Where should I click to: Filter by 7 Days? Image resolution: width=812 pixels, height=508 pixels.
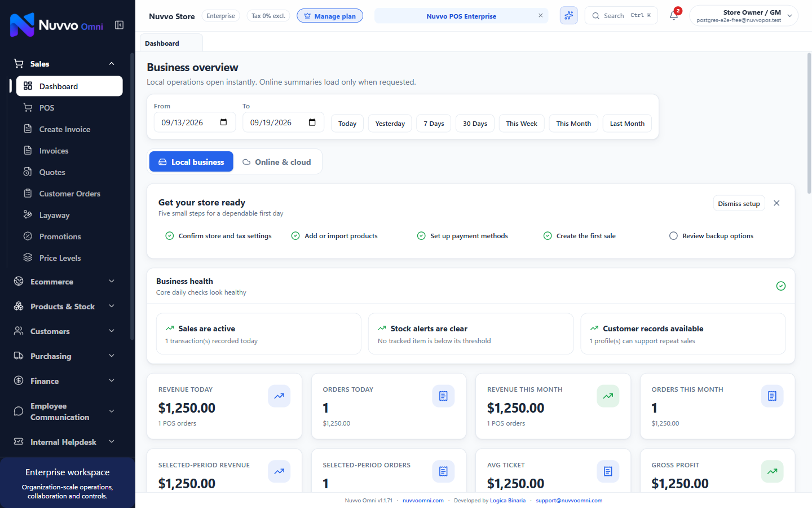pos(434,124)
